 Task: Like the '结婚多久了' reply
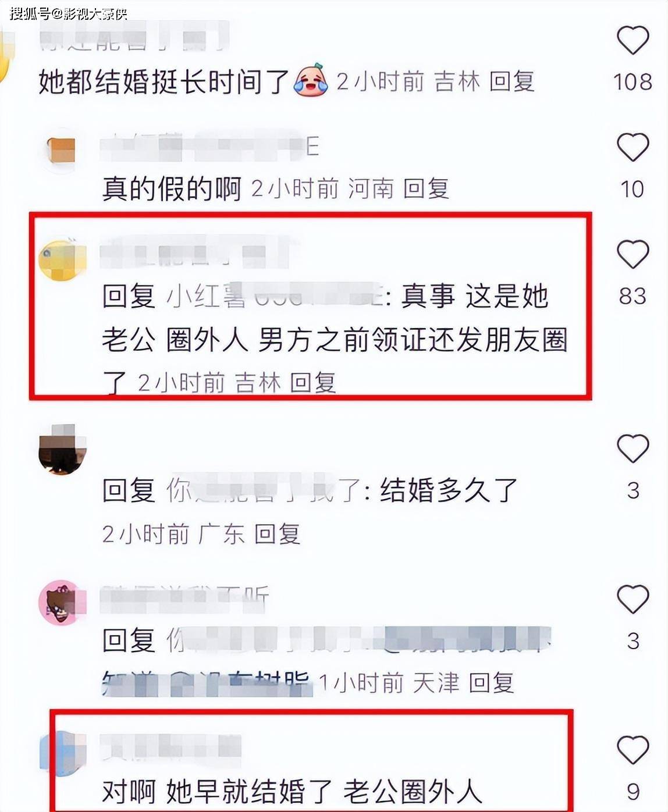click(633, 448)
